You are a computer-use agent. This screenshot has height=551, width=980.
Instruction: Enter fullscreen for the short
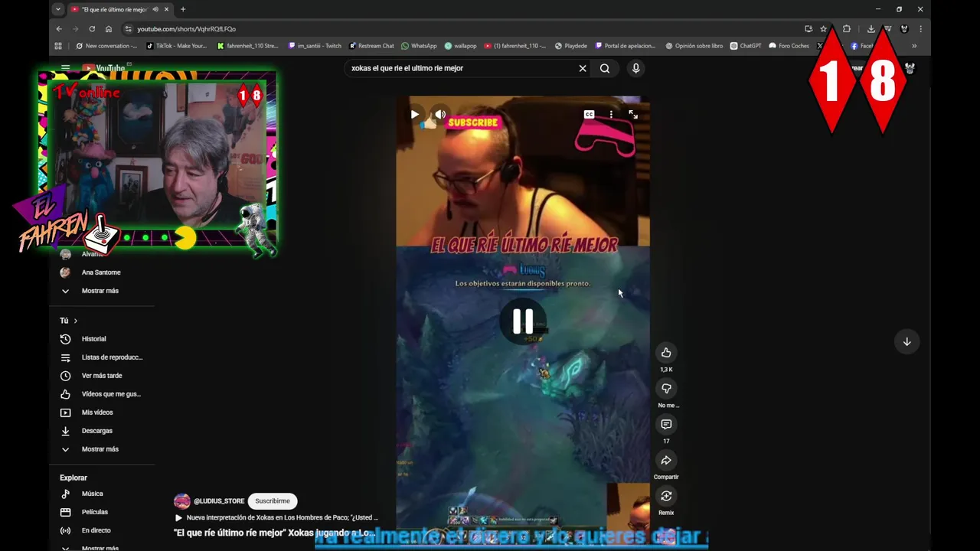(633, 115)
